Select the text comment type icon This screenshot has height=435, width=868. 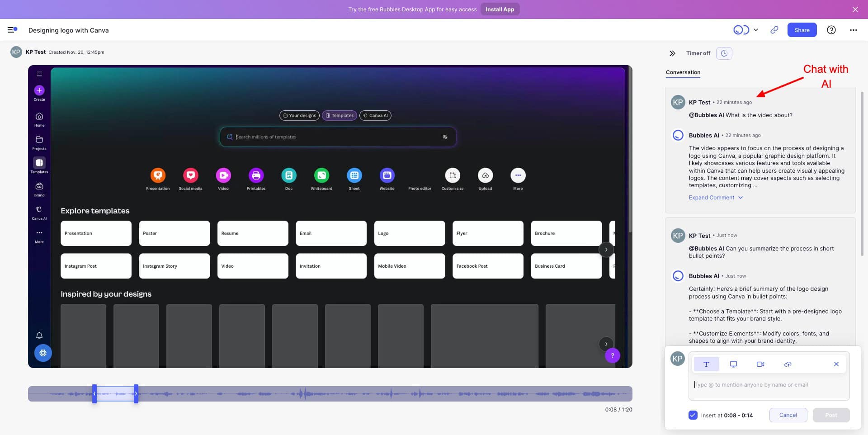pyautogui.click(x=706, y=364)
